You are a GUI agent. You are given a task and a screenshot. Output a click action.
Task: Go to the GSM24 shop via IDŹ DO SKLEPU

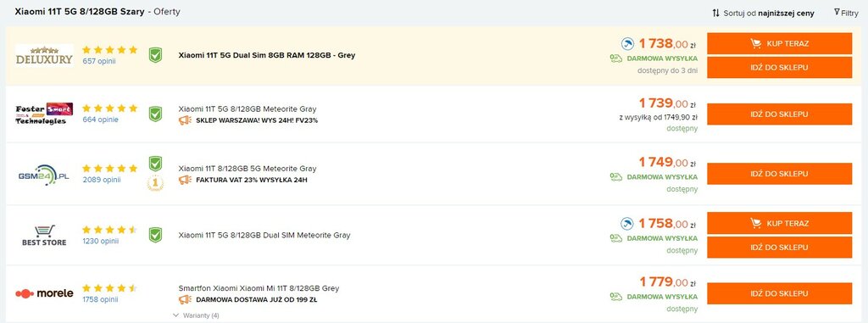(x=780, y=174)
